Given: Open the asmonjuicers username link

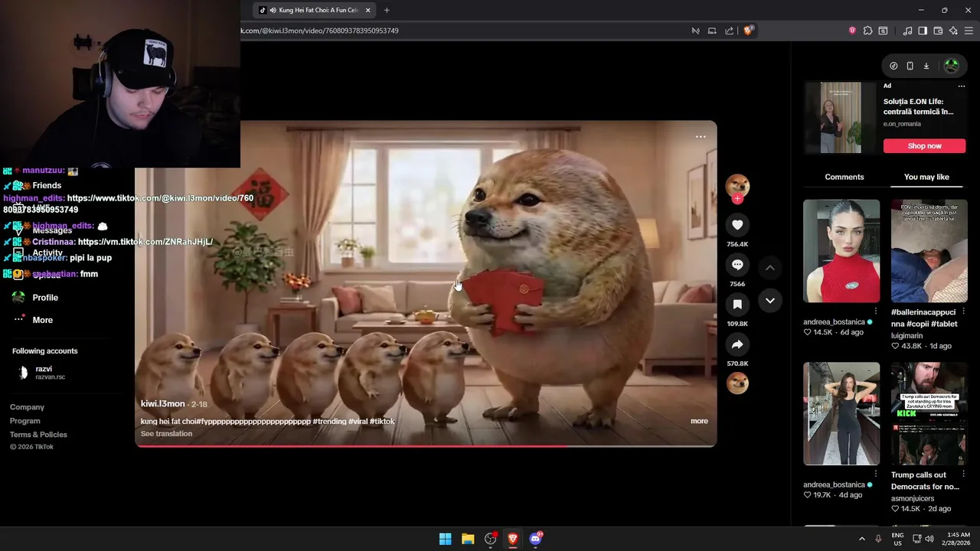Looking at the screenshot, I should pos(913,498).
